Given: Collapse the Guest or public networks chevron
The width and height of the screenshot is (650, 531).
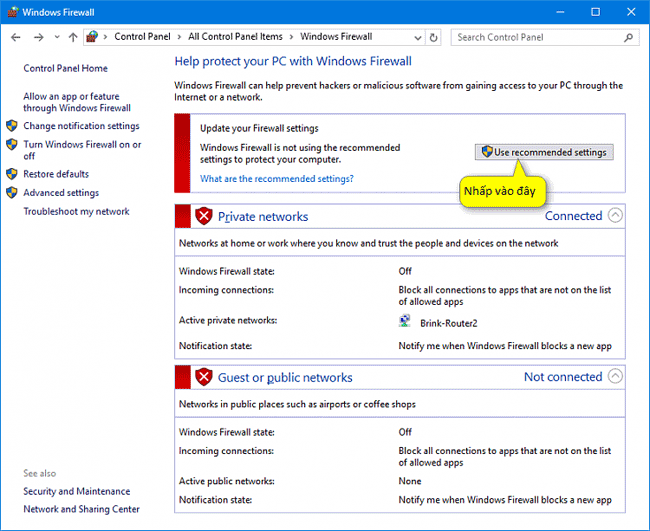Looking at the screenshot, I should coord(615,376).
